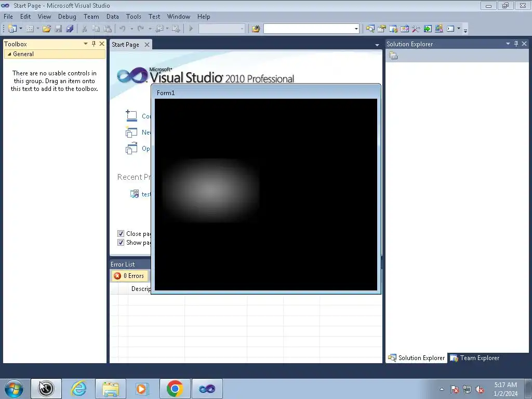Screen dimensions: 532x399
Task: Open the recent project file icon
Action: pyautogui.click(x=135, y=194)
